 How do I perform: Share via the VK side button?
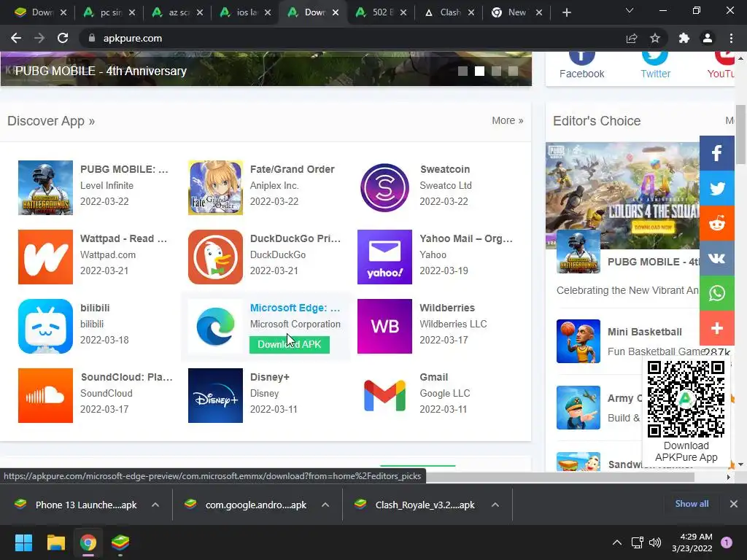[717, 258]
